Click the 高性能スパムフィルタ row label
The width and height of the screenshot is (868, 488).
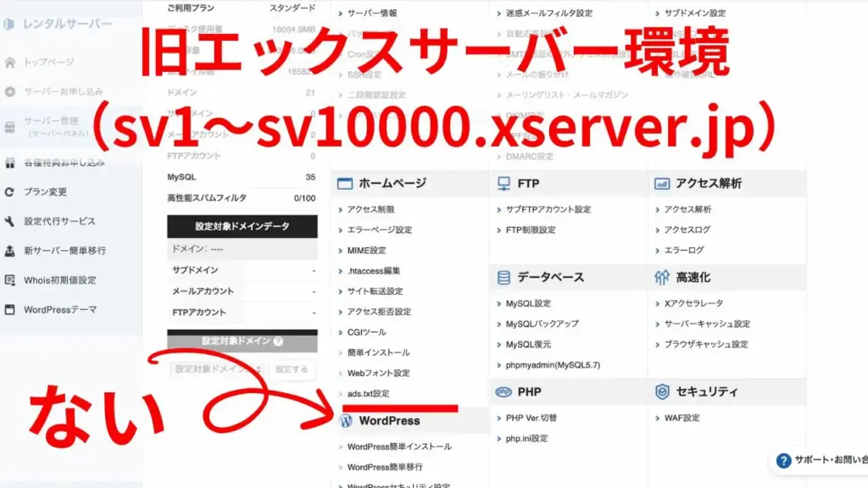point(207,198)
